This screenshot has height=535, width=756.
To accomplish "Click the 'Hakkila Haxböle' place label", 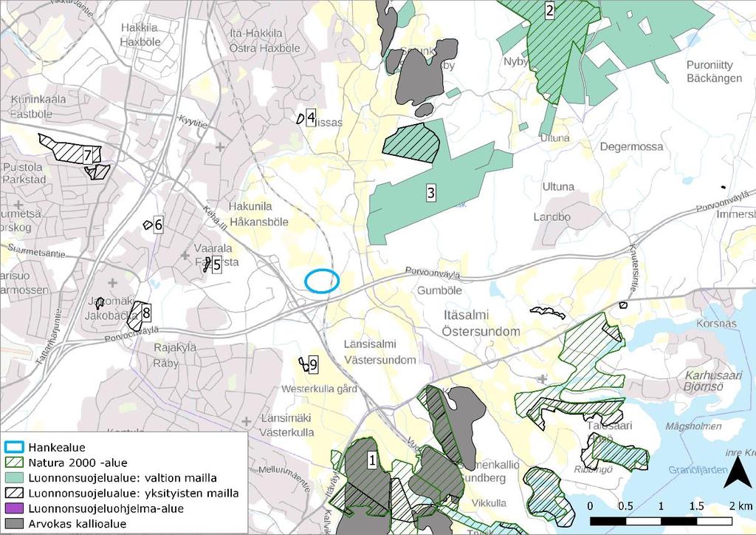I will [x=140, y=35].
